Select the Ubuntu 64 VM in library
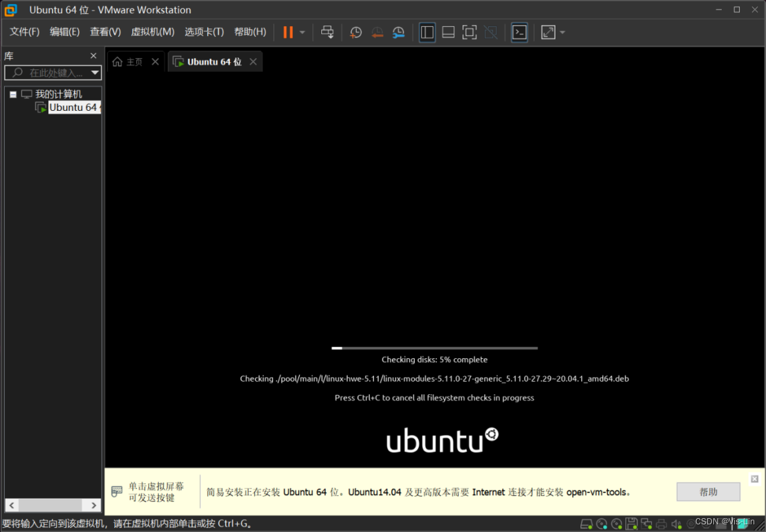 (x=74, y=107)
